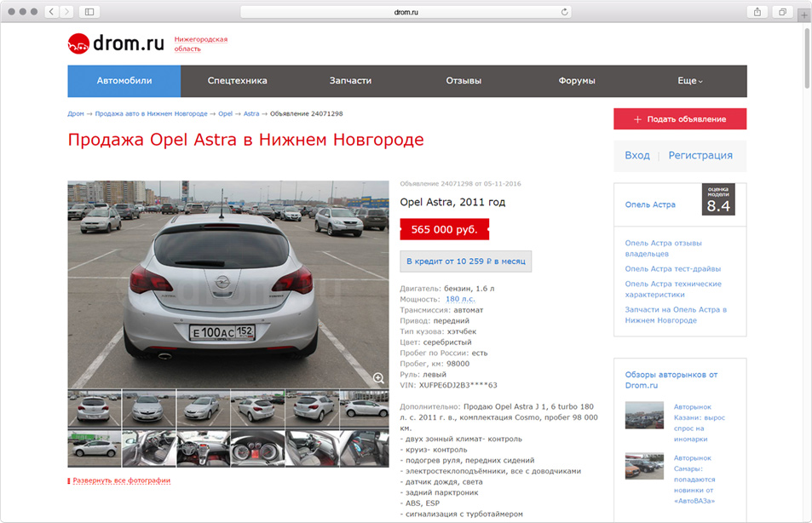This screenshot has width=812, height=523.
Task: Select the open door interior thumbnail
Action: (148, 448)
